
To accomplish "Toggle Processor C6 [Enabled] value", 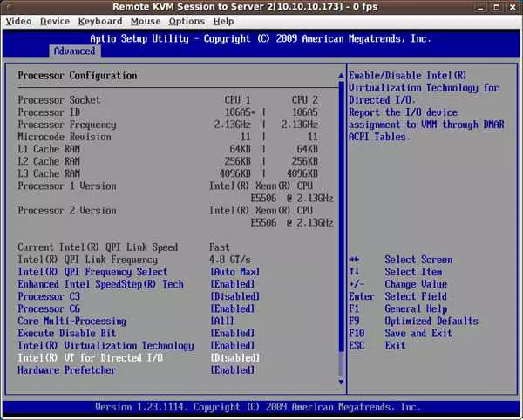I will point(232,309).
